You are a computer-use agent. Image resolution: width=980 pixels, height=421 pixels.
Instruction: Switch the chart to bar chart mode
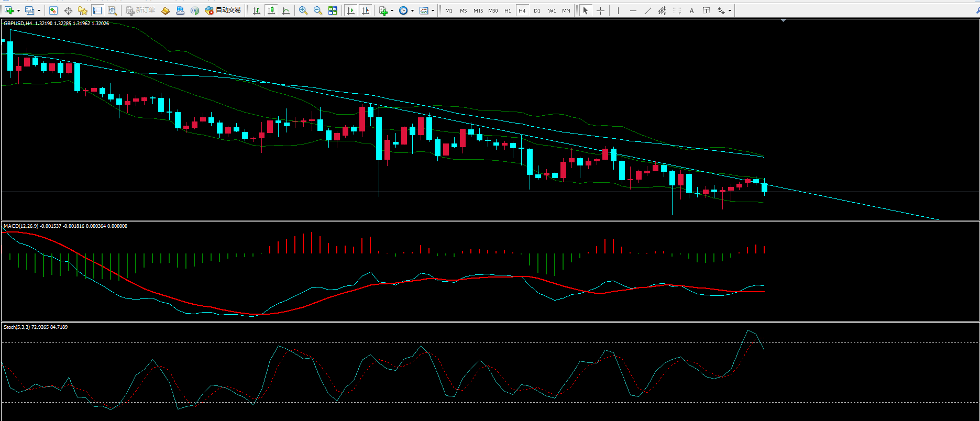point(257,10)
